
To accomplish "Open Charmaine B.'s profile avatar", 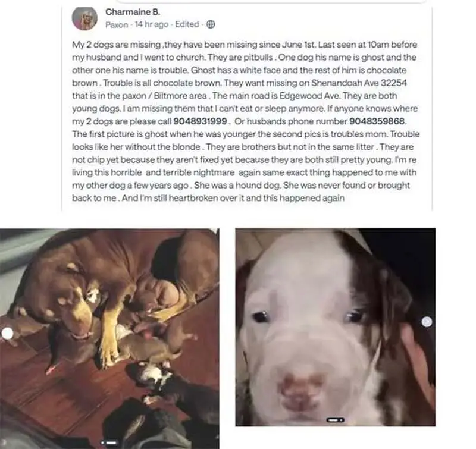I will (84, 18).
